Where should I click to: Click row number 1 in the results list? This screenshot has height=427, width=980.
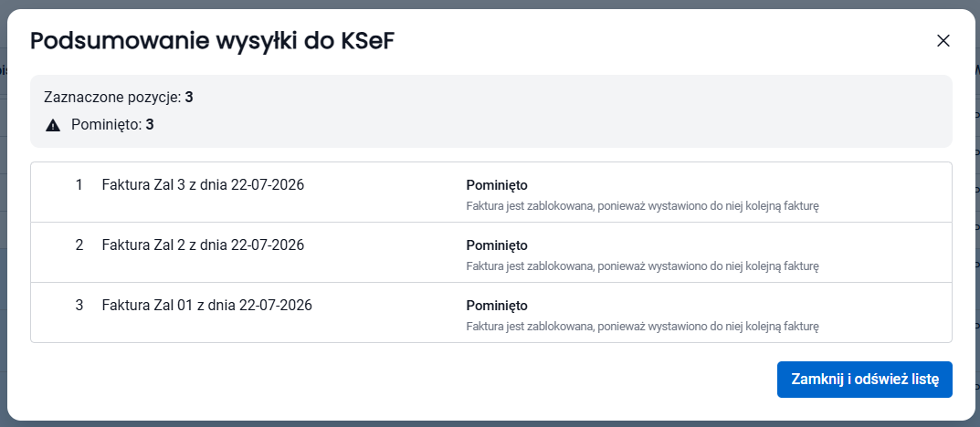click(x=79, y=185)
